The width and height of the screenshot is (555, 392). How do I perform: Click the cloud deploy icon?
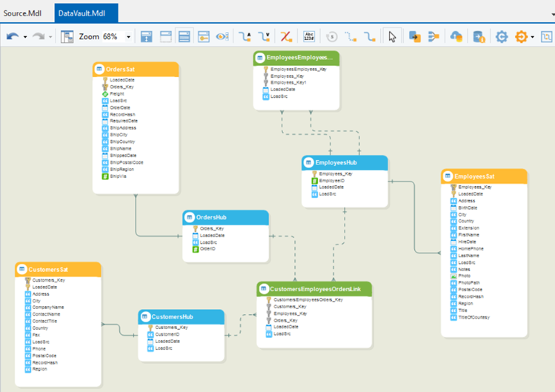(x=456, y=36)
